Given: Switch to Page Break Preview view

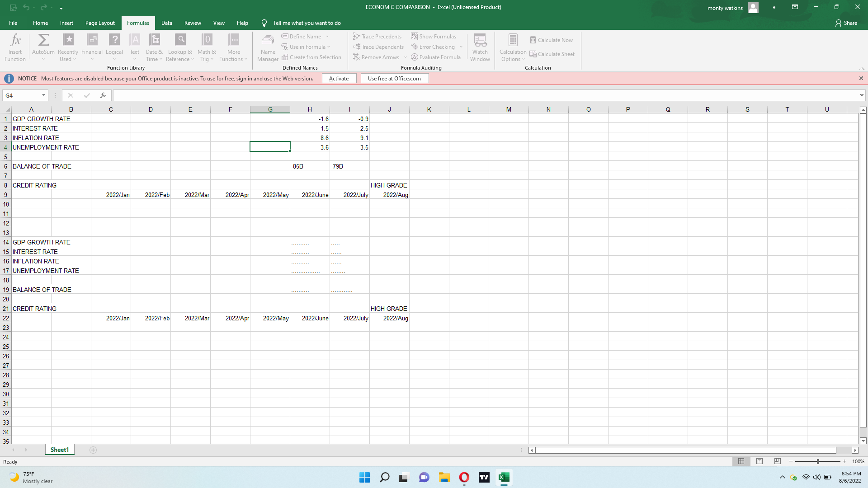Looking at the screenshot, I should [777, 461].
